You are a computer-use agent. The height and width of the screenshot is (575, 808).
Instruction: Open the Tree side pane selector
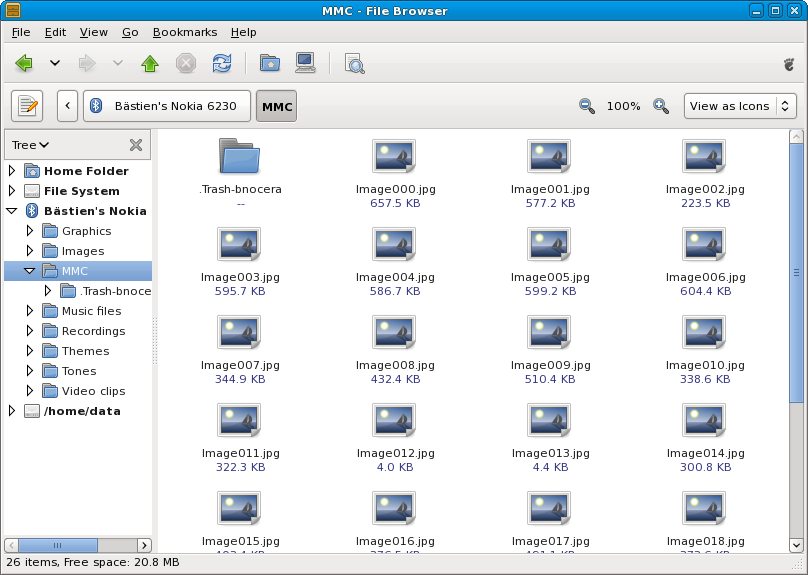point(30,145)
